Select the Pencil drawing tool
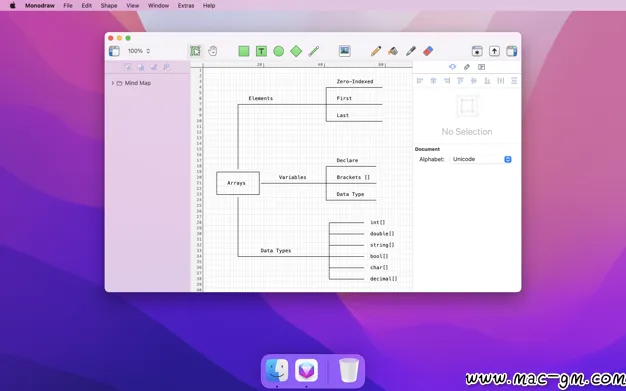This screenshot has height=391, width=626. coord(376,51)
